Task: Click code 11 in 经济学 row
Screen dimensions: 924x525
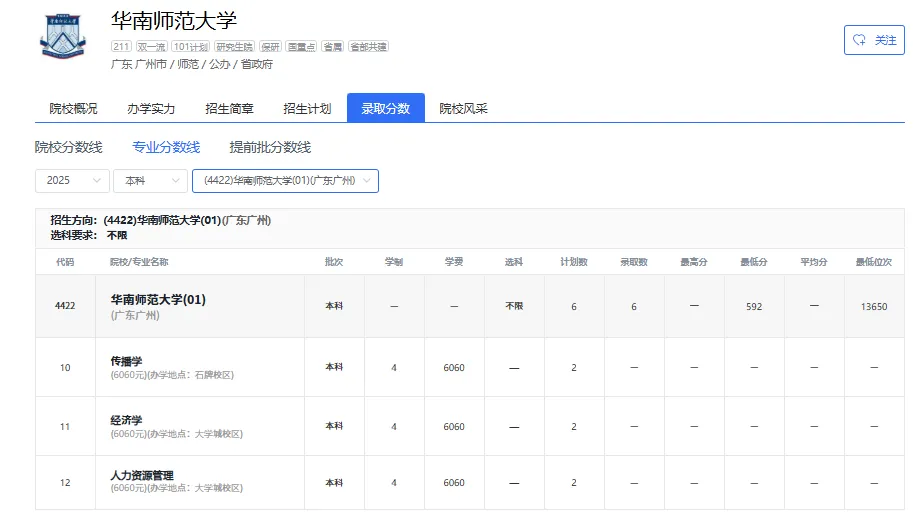Action: pyautogui.click(x=65, y=427)
